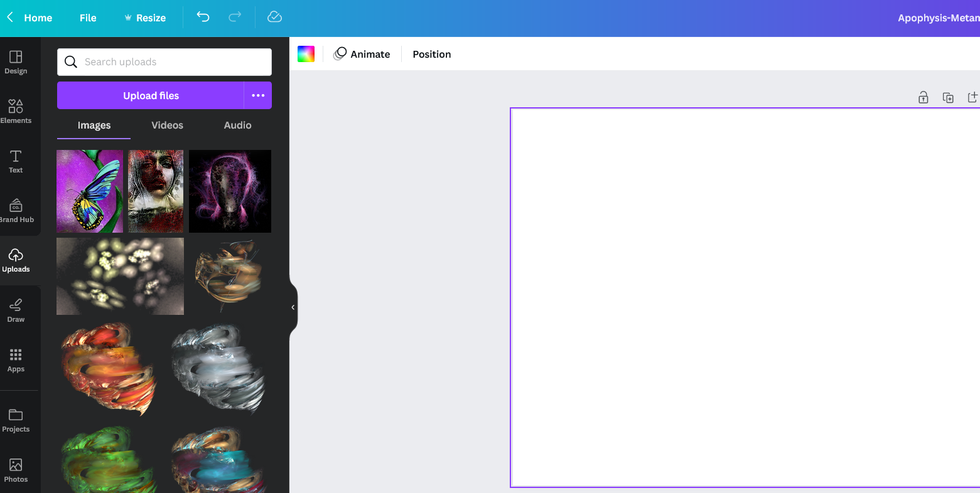The width and height of the screenshot is (980, 493).
Task: Open the Elements sidebar panel
Action: [16, 112]
